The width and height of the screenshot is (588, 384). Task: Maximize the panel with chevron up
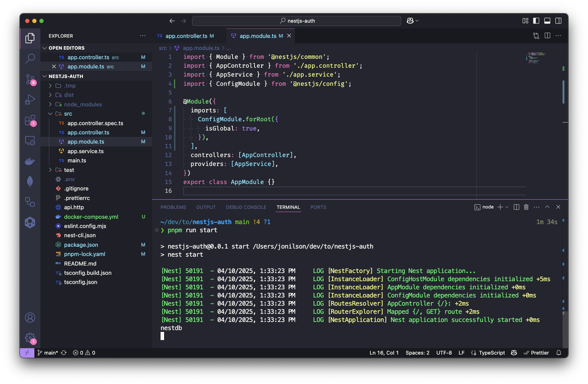pyautogui.click(x=547, y=207)
